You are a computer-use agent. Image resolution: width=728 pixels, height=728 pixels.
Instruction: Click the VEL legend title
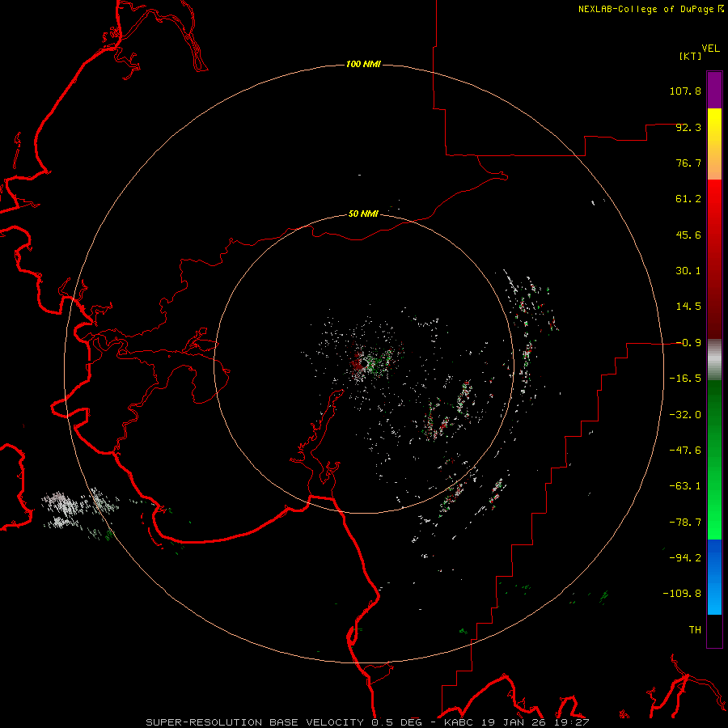pyautogui.click(x=710, y=49)
